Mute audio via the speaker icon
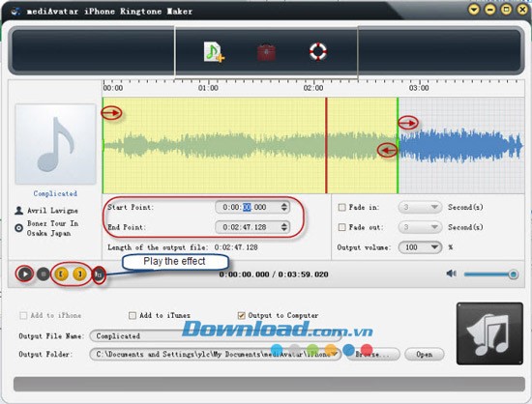 452,274
